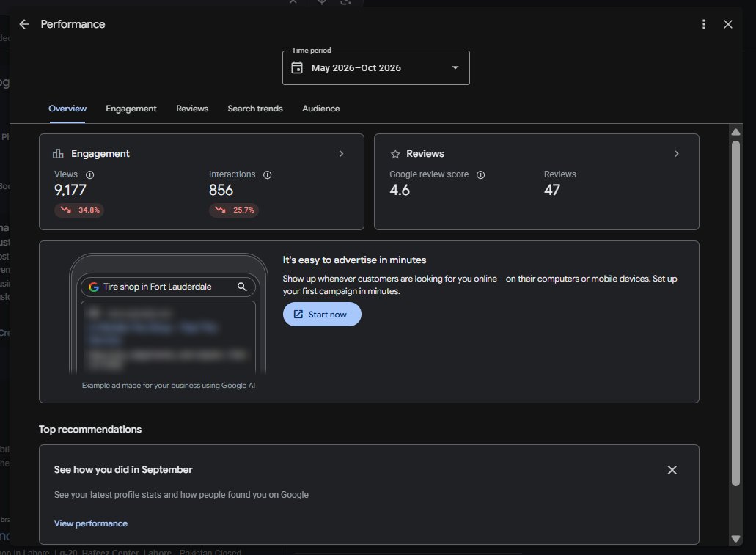Click the 9,177 views value
The width and height of the screenshot is (756, 555).
click(x=70, y=190)
